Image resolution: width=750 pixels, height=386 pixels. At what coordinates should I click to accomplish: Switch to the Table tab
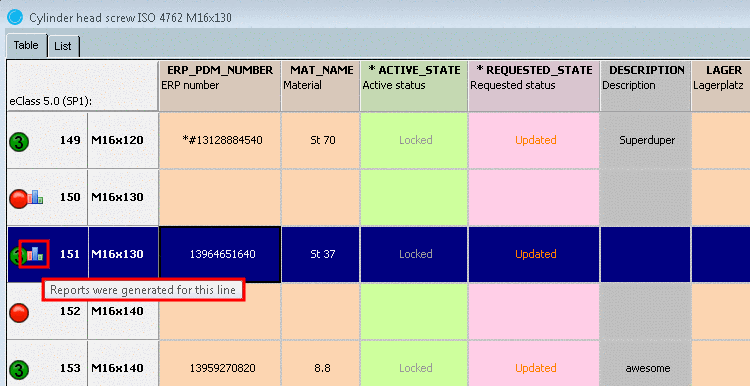pyautogui.click(x=26, y=46)
